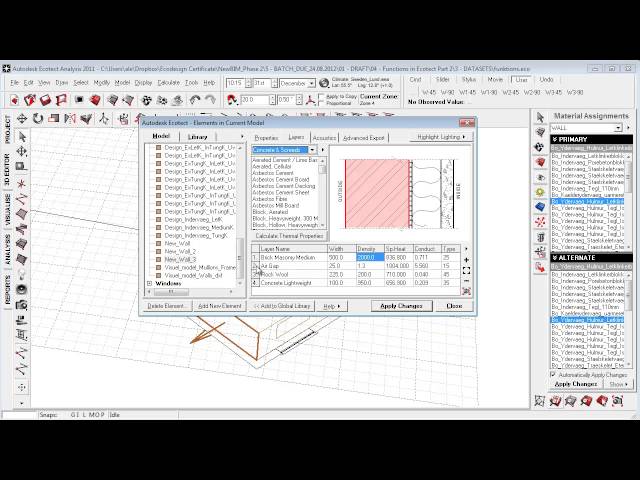Click the plus add-layer icon beside layers table
The image size is (640, 480).
coord(466,260)
